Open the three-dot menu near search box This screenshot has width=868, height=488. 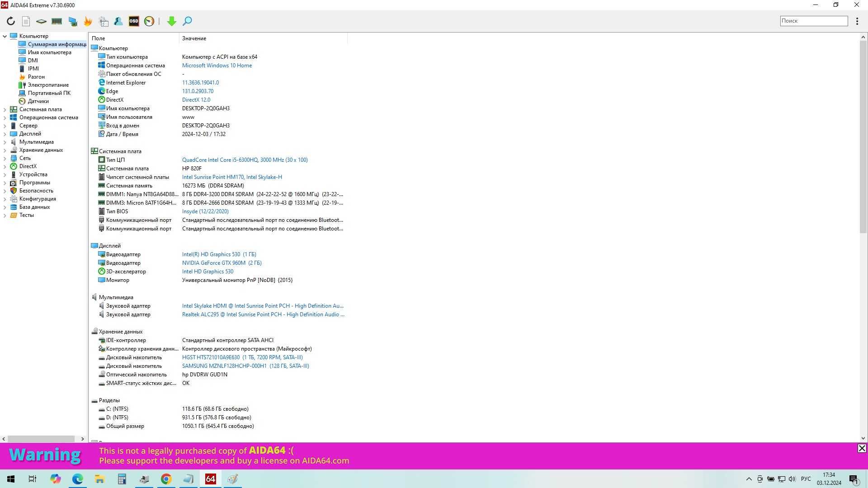[857, 21]
